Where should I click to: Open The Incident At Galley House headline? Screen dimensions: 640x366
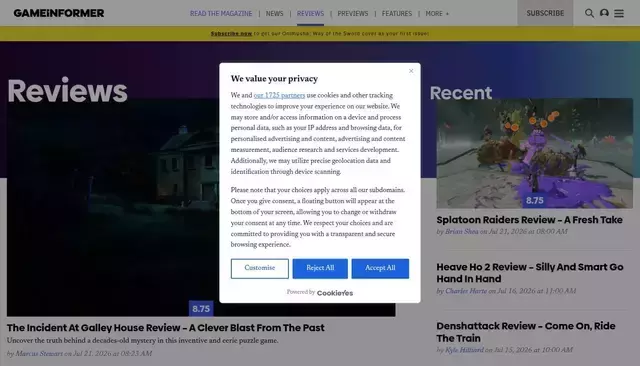(x=165, y=328)
